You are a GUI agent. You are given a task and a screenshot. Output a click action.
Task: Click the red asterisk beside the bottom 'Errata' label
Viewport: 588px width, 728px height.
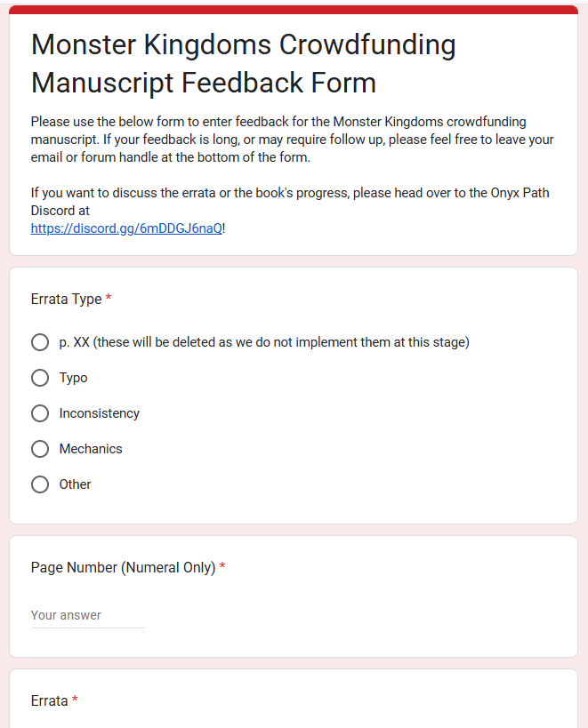[76, 700]
